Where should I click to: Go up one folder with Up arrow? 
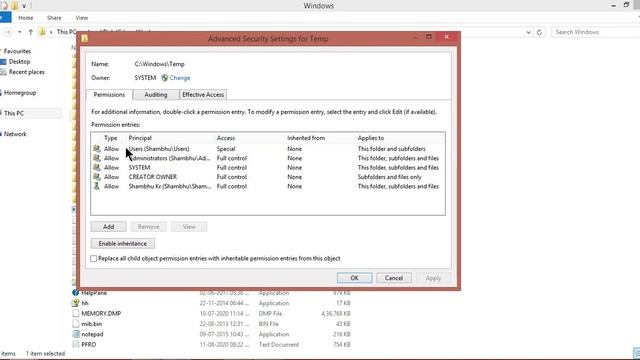(x=31, y=32)
